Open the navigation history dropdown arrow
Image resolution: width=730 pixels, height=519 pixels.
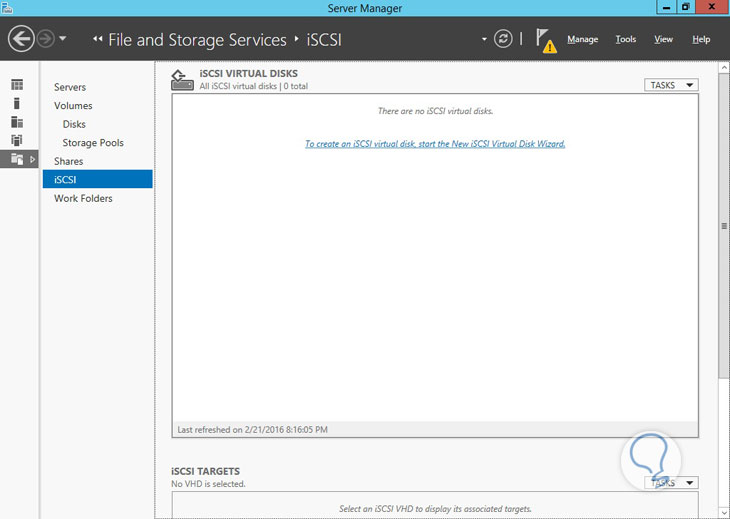click(x=63, y=39)
